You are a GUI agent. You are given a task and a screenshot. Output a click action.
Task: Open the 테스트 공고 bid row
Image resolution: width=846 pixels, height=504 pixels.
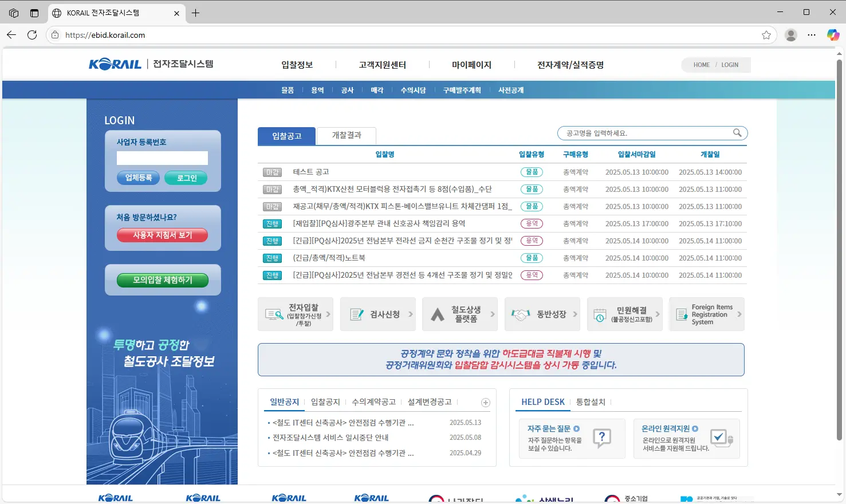pyautogui.click(x=502, y=172)
